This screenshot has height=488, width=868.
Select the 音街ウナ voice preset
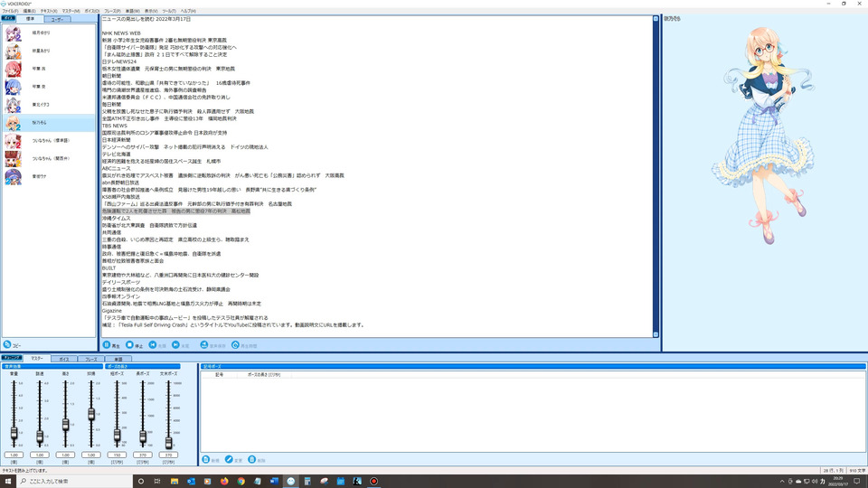pyautogui.click(x=49, y=176)
